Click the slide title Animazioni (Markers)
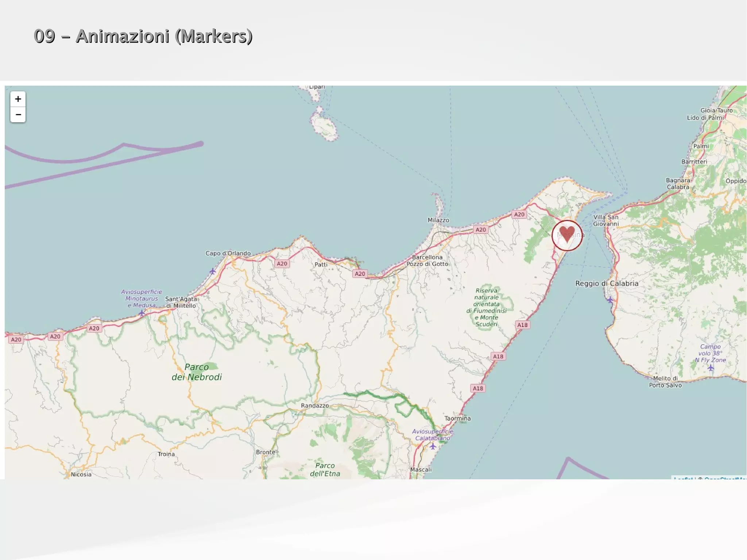 tap(143, 36)
